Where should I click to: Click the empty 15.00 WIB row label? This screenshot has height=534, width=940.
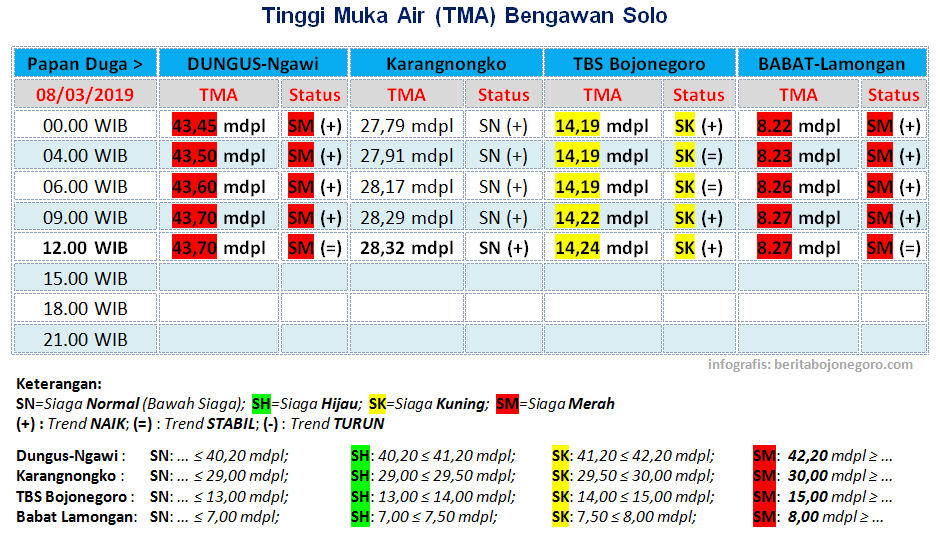tap(85, 279)
